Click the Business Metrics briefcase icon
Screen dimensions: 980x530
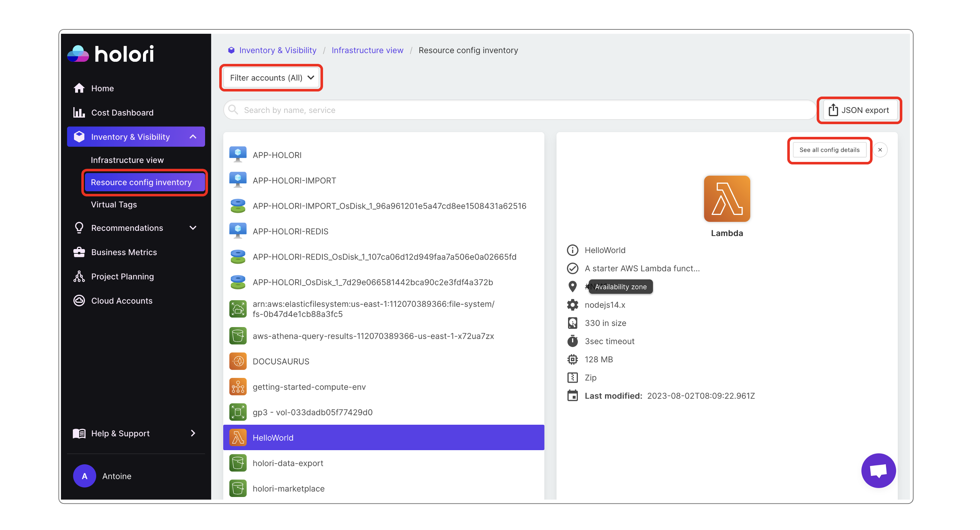tap(79, 252)
